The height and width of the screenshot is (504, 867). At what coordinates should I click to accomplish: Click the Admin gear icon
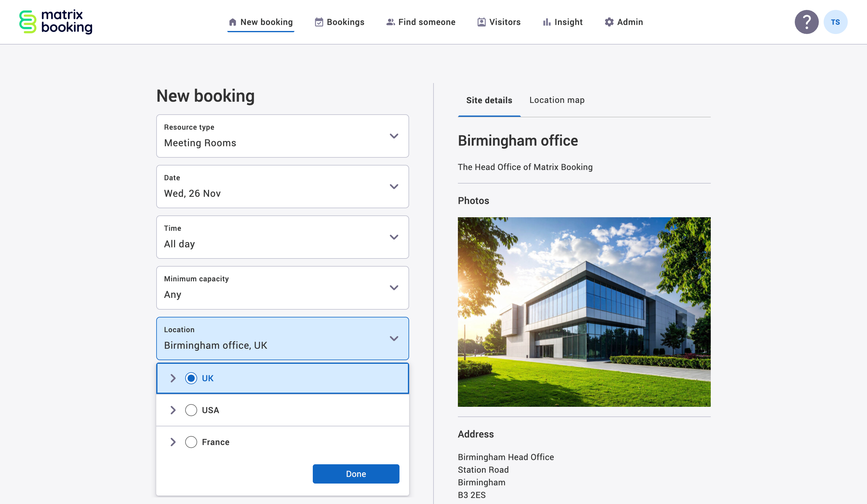pyautogui.click(x=609, y=22)
